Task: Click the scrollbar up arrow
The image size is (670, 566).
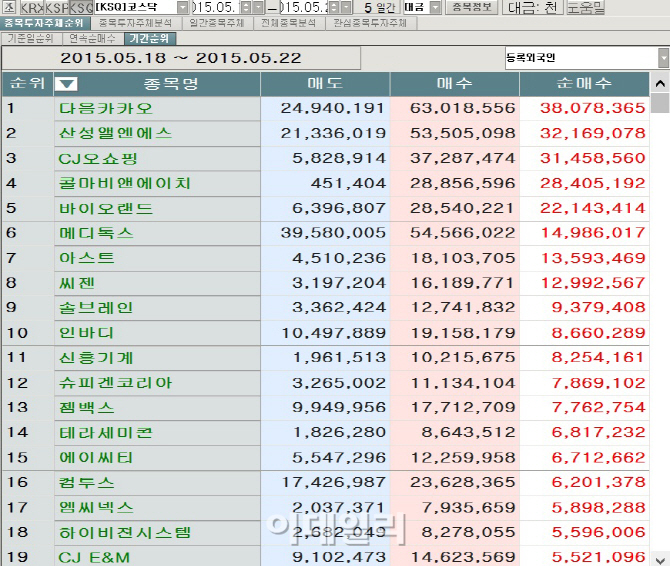Action: (x=660, y=83)
